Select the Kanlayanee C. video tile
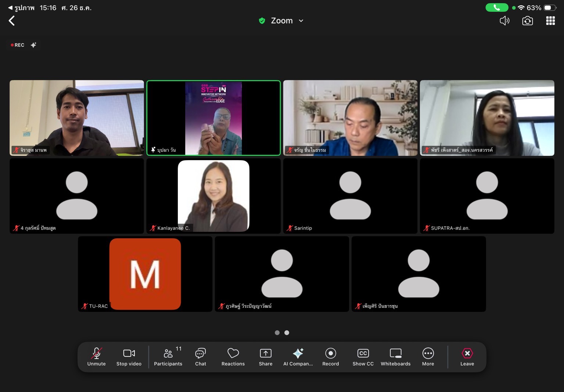The width and height of the screenshot is (564, 392). coord(213,196)
